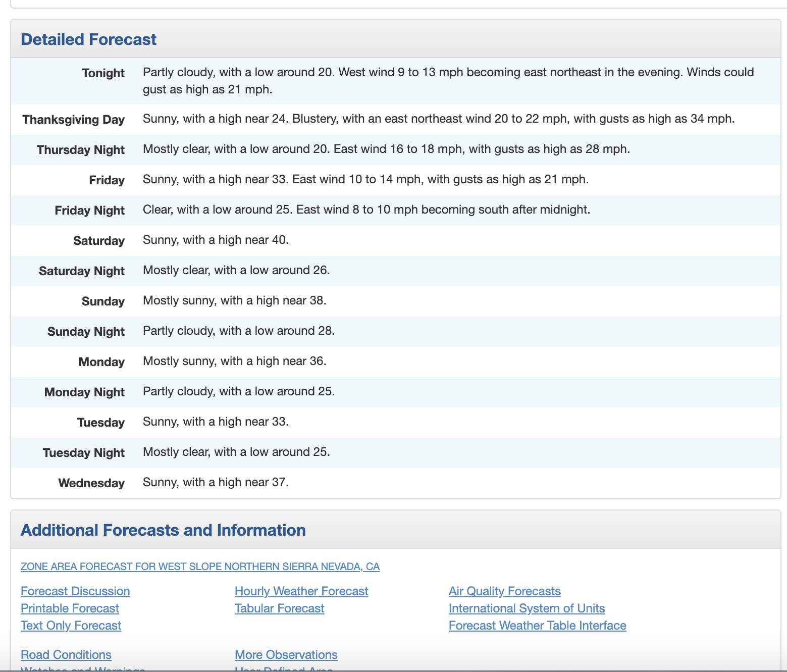
Task: Open the More Observations link
Action: pyautogui.click(x=286, y=655)
